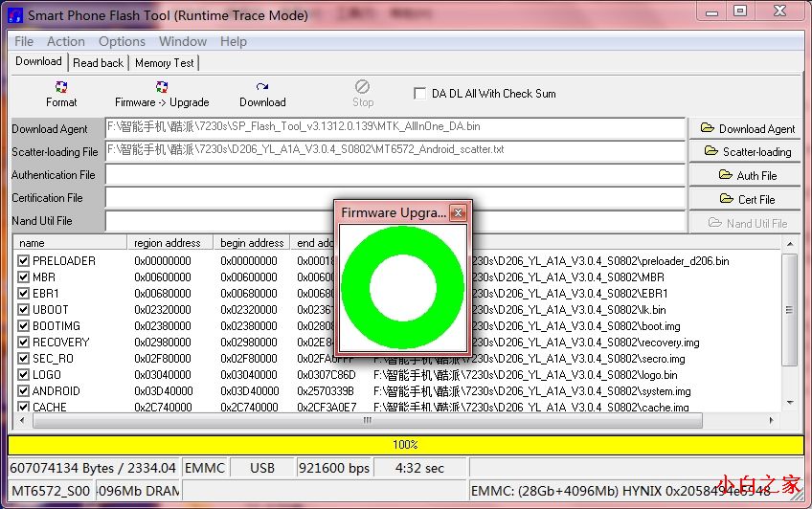
Task: Click the recovery.img file path
Action: click(585, 343)
